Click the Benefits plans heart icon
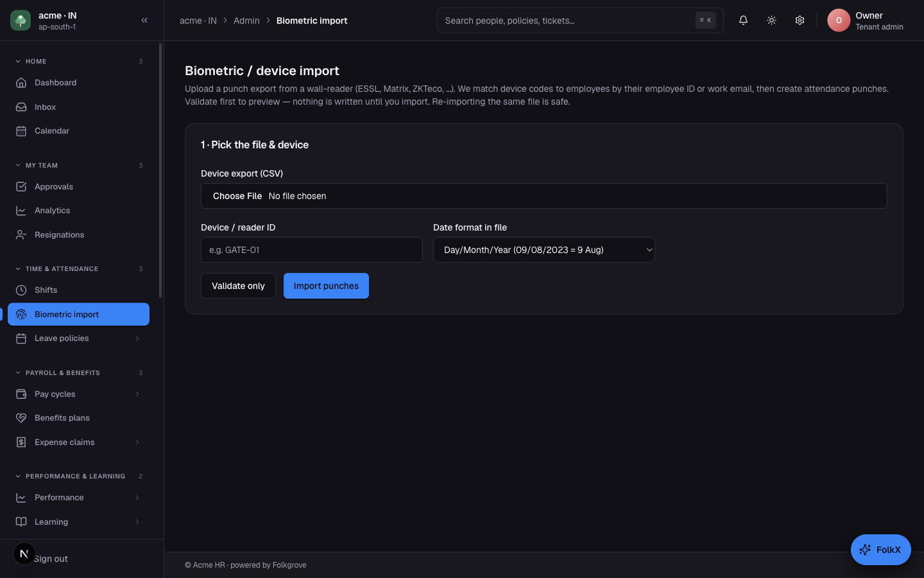This screenshot has height=578, width=924. click(x=21, y=418)
